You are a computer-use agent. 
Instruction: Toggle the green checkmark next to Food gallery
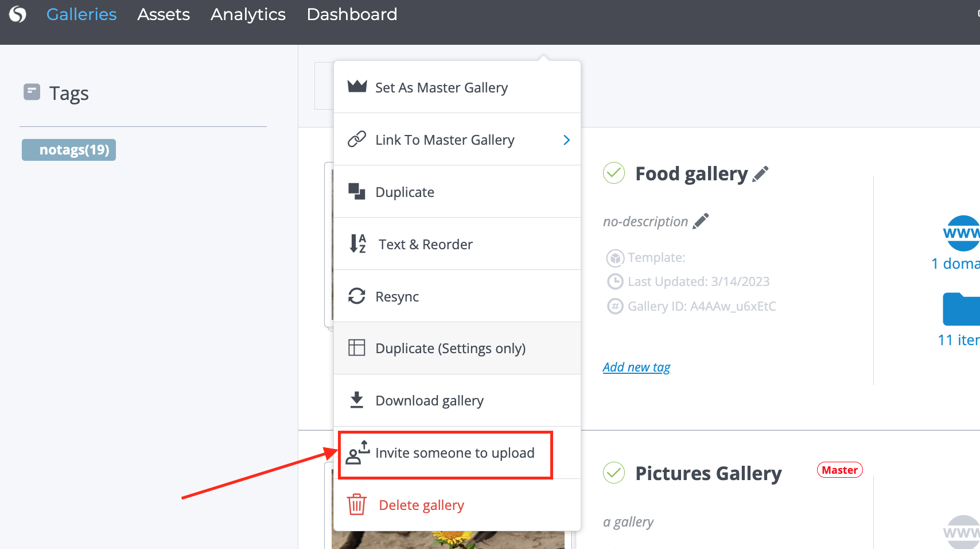coord(614,173)
